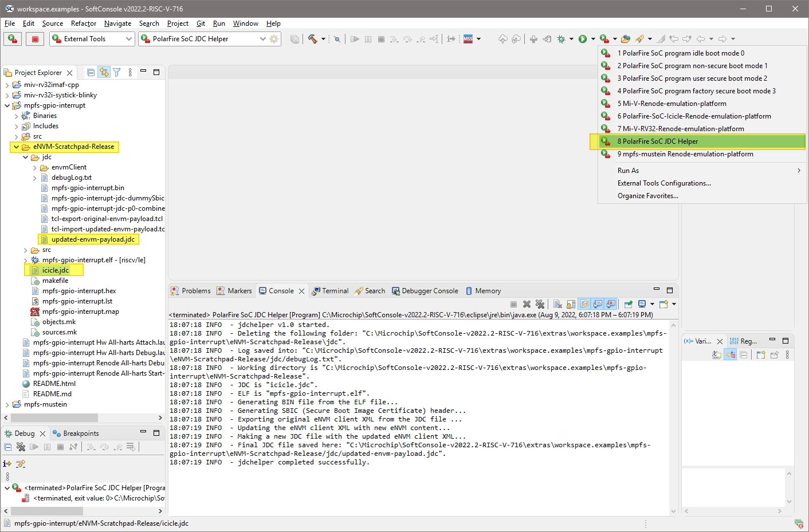Click the red Stop launch button
This screenshot has width=809, height=532.
tap(35, 39)
